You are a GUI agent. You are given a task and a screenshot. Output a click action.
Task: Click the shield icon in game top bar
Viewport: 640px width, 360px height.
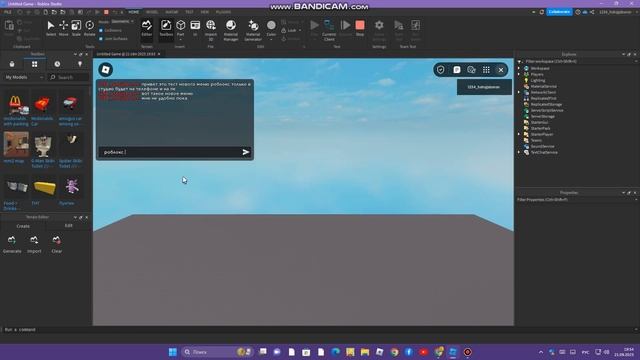[x=440, y=70]
